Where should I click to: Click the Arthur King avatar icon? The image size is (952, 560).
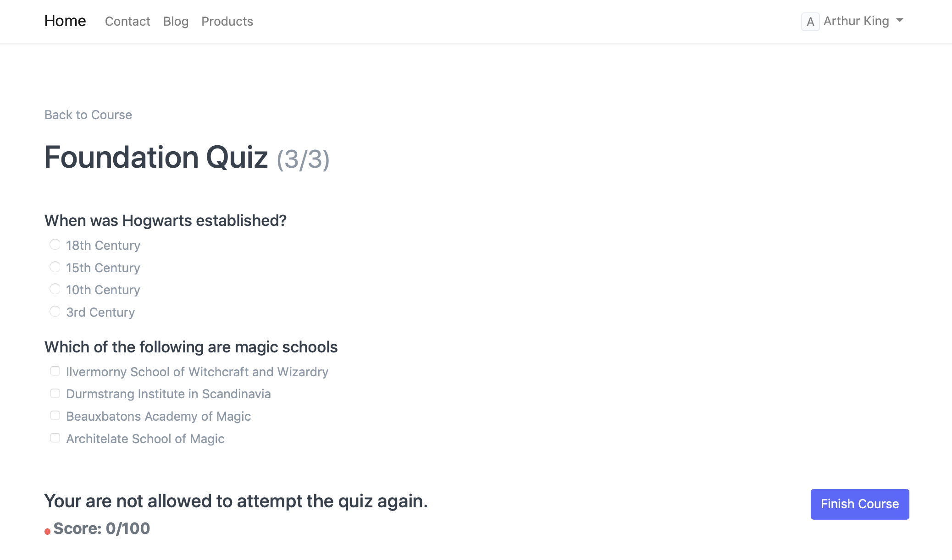coord(810,22)
